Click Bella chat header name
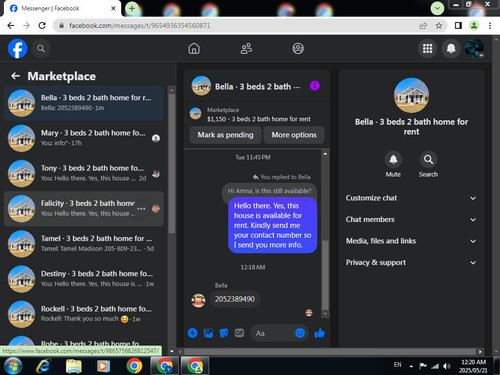The width and height of the screenshot is (500, 375). pyautogui.click(x=257, y=87)
